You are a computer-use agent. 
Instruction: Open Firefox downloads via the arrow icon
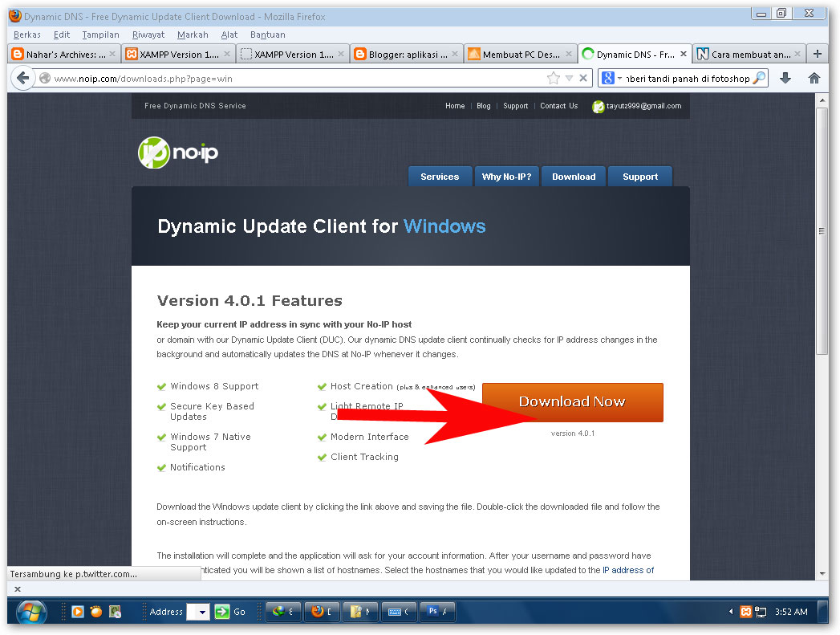point(785,78)
